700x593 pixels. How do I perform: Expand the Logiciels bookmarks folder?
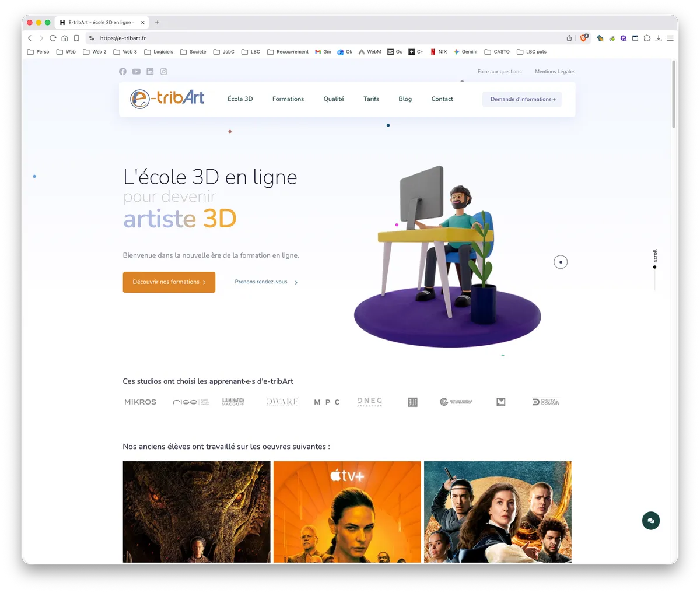[x=159, y=52]
